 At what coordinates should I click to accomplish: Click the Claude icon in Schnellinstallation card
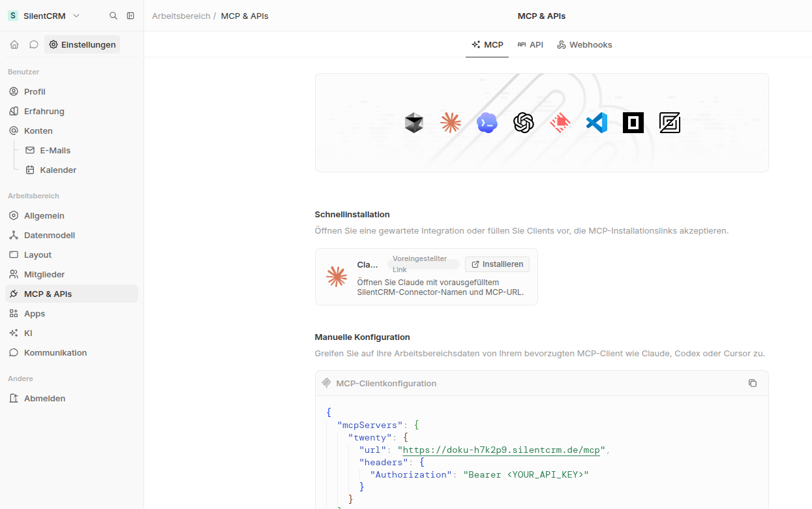click(337, 277)
